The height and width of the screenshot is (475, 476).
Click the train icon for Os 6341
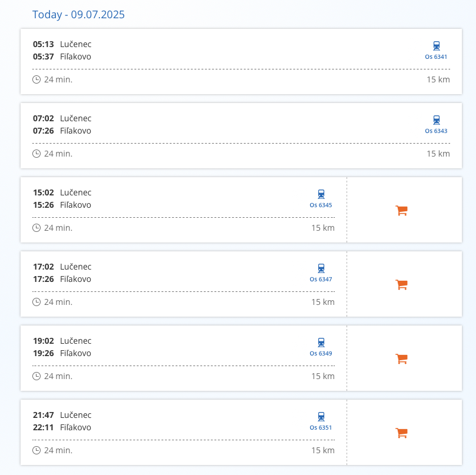click(x=436, y=46)
